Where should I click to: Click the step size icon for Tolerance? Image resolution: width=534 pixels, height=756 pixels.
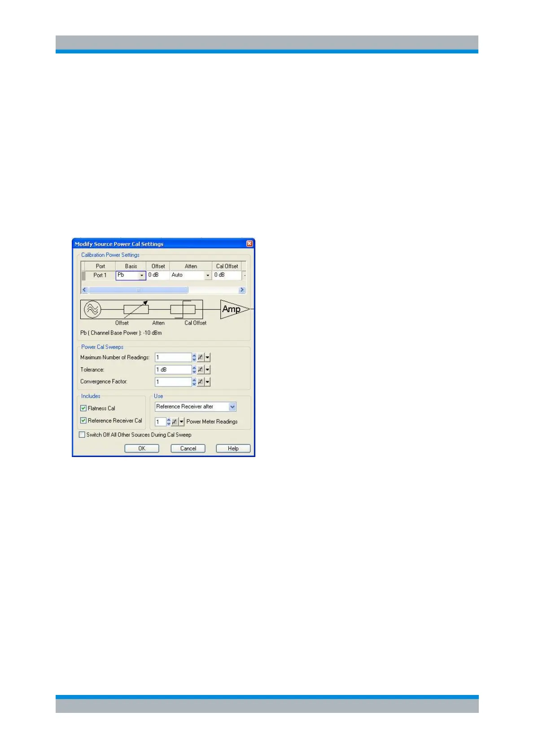(x=201, y=369)
